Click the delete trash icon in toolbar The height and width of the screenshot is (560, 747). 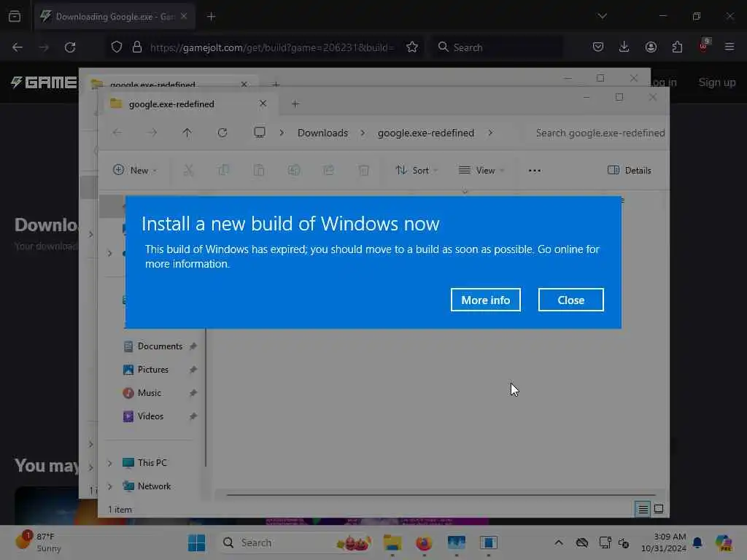363,170
